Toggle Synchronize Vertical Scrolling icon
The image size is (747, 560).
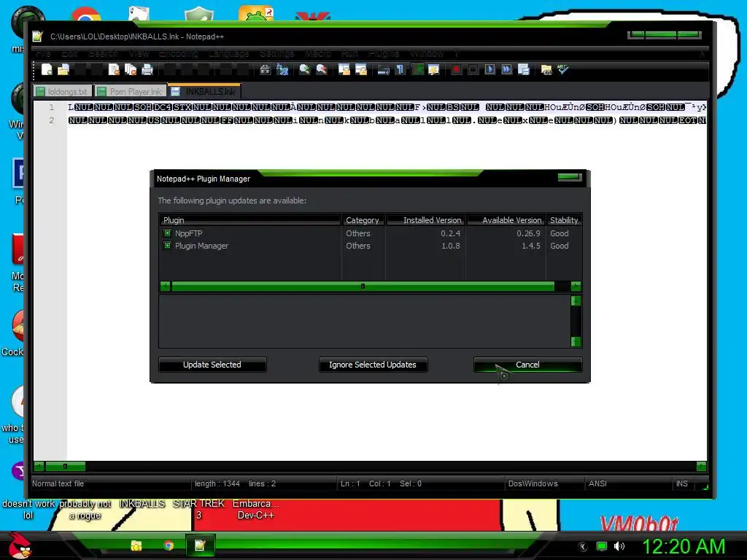point(344,69)
